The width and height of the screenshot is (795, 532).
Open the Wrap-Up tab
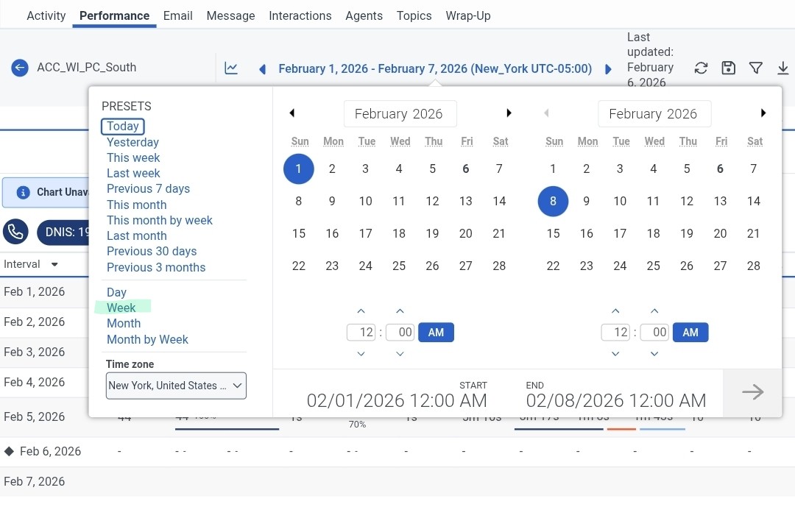[468, 15]
